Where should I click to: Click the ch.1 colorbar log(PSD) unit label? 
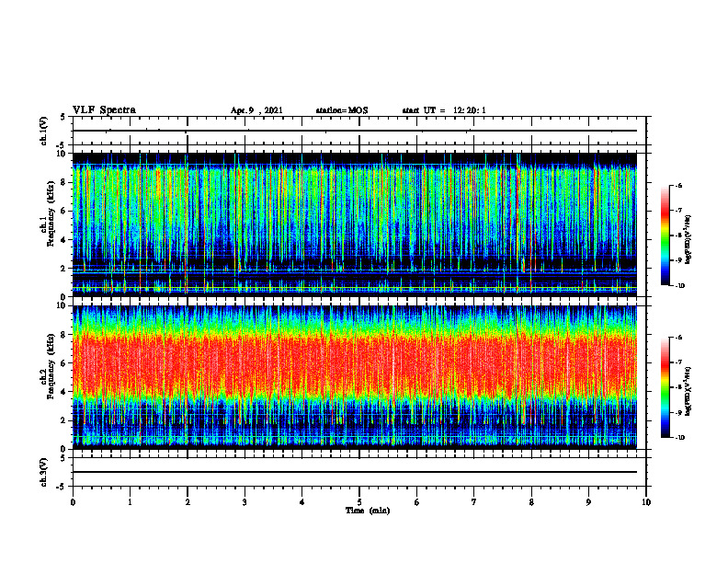688,240
